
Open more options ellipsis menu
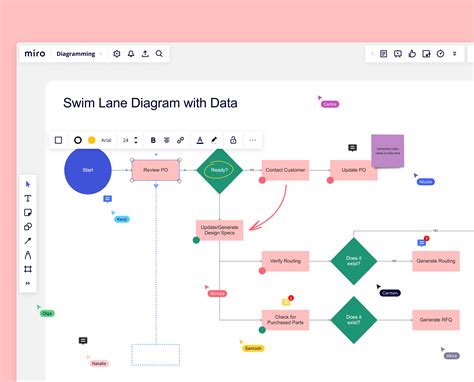pos(253,140)
